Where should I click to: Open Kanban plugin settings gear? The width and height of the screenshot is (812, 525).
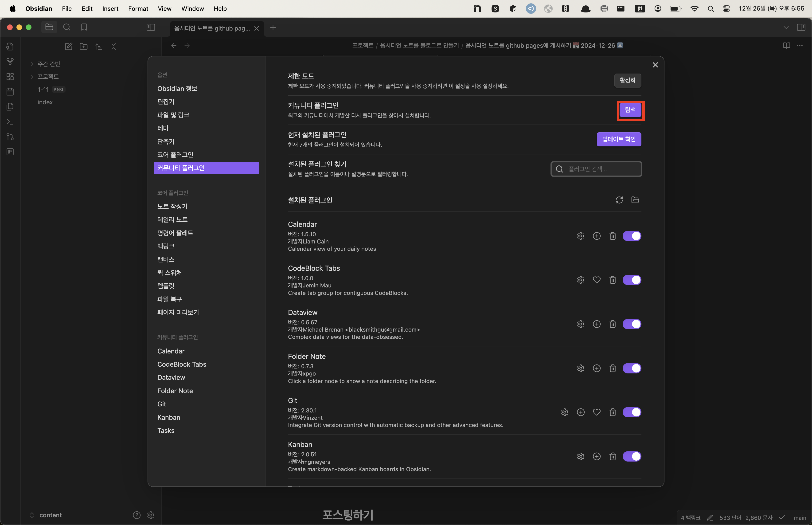coord(581,456)
